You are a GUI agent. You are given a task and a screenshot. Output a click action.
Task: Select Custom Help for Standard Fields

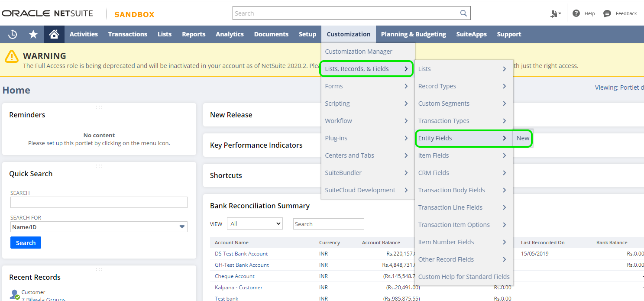[464, 277]
